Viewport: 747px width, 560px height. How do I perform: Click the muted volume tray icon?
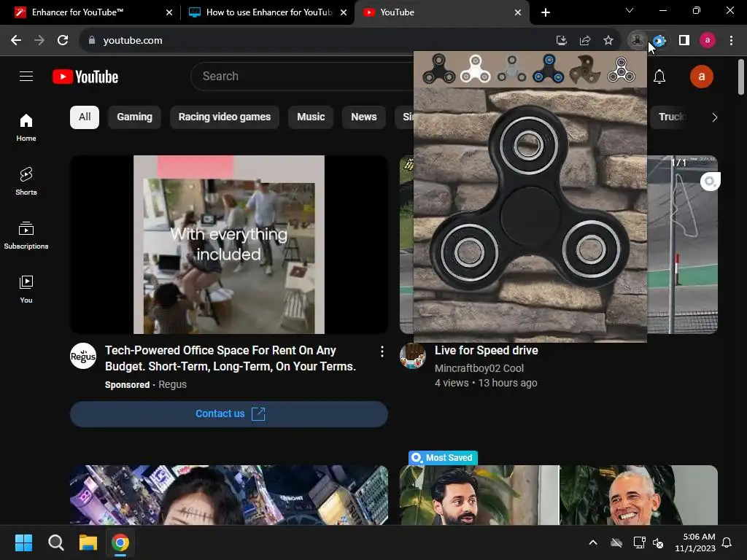659,542
